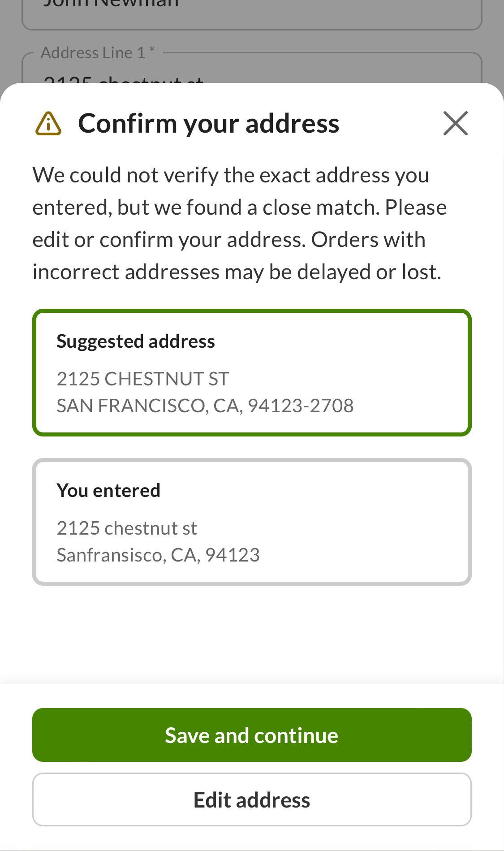Tap the Suggested address heading
This screenshot has width=504, height=851.
pyautogui.click(x=136, y=341)
